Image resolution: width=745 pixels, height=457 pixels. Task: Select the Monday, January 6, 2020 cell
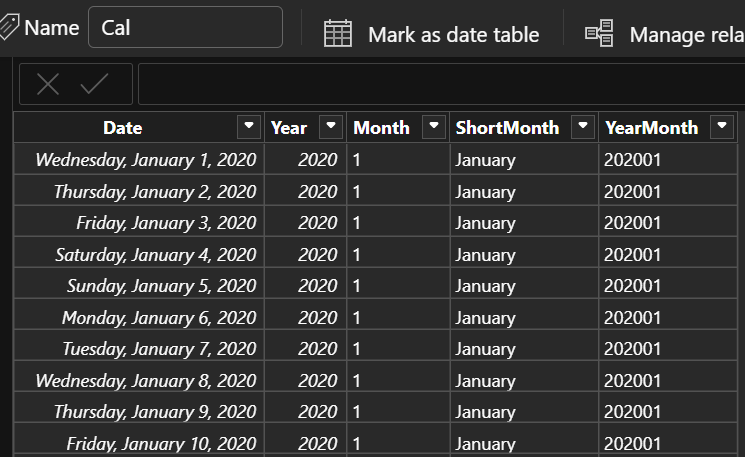139,317
